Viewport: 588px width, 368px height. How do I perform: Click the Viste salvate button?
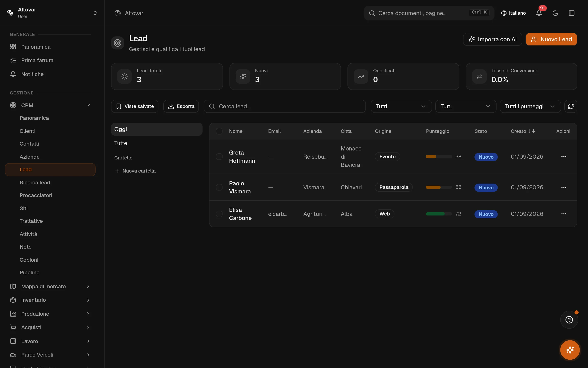(x=135, y=106)
